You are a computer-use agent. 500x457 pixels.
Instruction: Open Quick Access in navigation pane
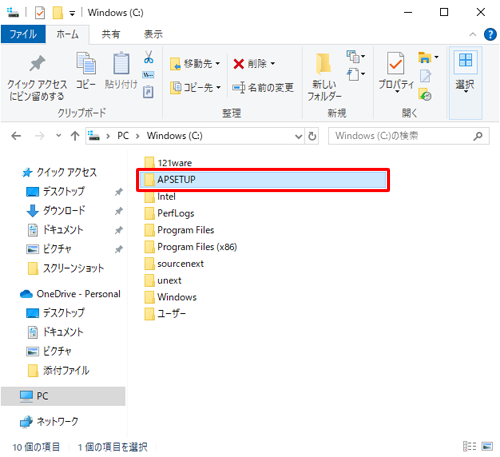59,172
